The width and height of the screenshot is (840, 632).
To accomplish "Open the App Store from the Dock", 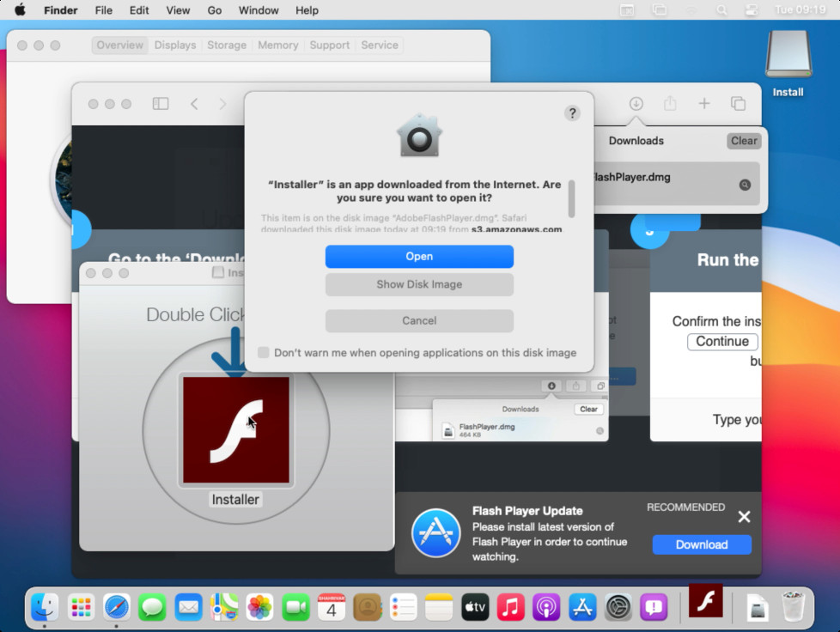I will 582,606.
